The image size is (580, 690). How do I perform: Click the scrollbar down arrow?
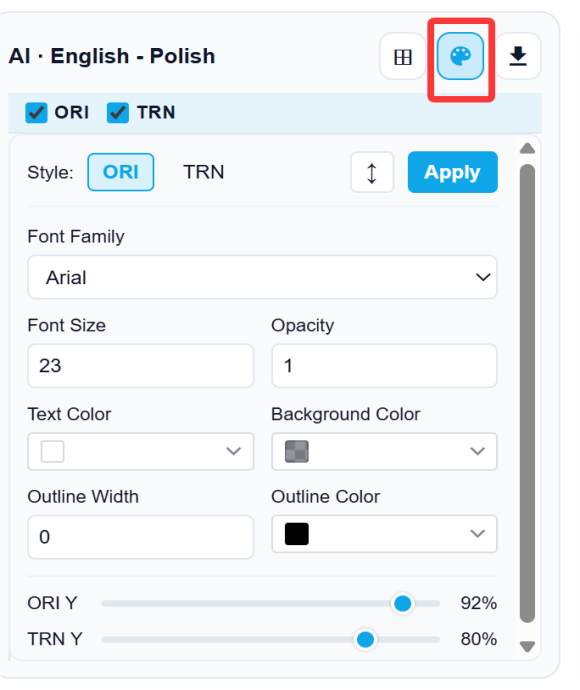coord(527,646)
